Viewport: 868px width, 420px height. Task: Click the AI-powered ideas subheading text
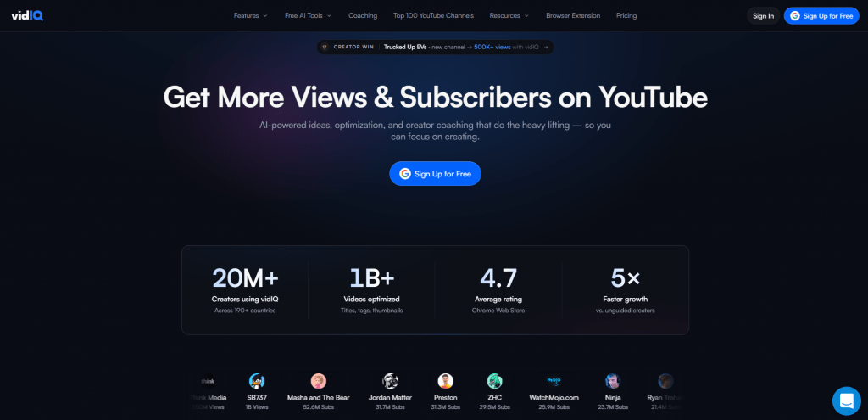point(435,131)
